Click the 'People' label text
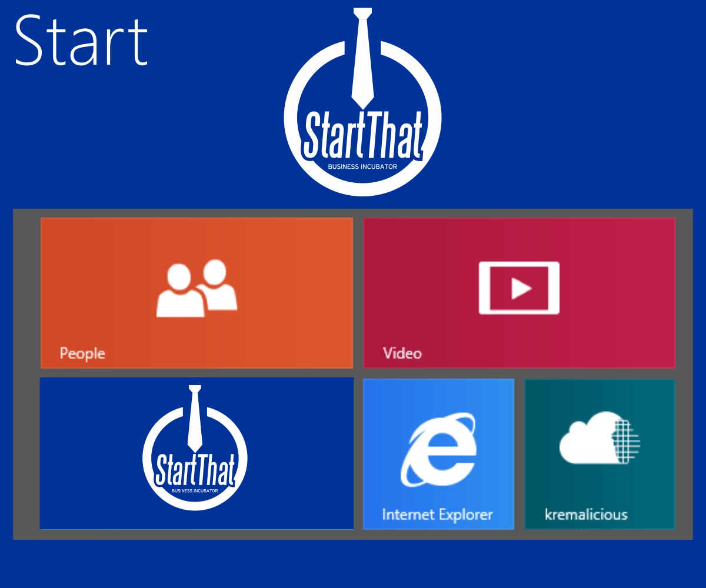 (82, 353)
